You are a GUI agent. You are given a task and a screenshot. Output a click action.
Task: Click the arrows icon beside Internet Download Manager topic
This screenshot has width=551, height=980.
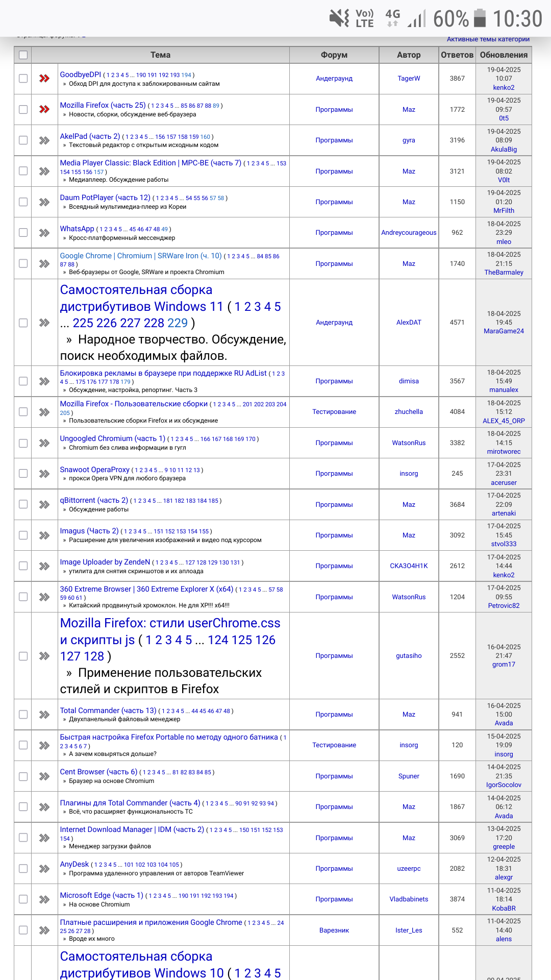[x=44, y=838]
